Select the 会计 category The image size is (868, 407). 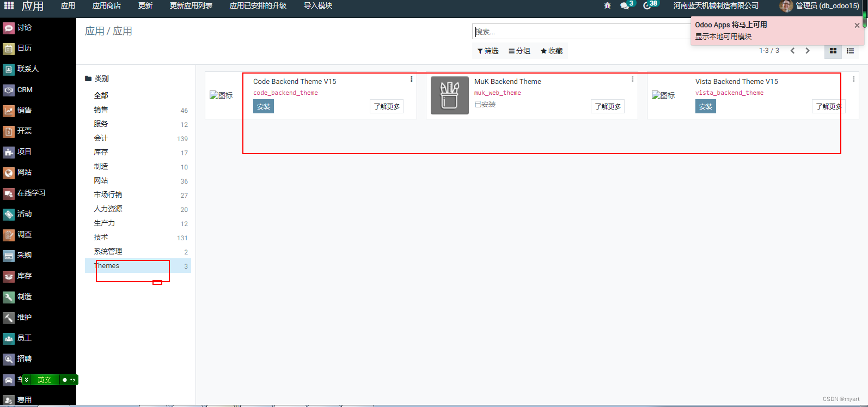(x=138, y=138)
